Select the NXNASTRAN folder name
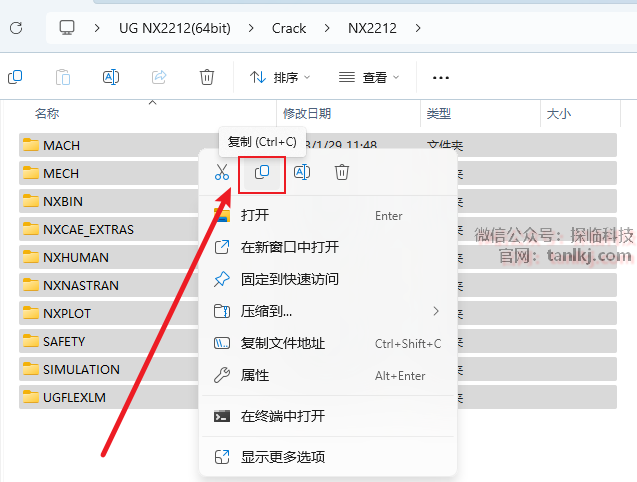The image size is (637, 482). pyautogui.click(x=81, y=285)
